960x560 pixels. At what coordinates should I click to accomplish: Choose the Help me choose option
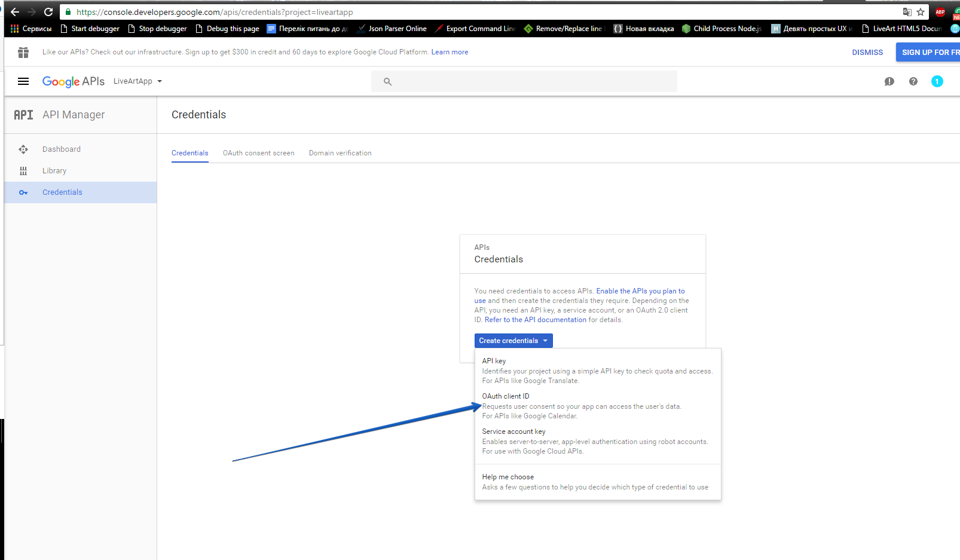pyautogui.click(x=598, y=482)
